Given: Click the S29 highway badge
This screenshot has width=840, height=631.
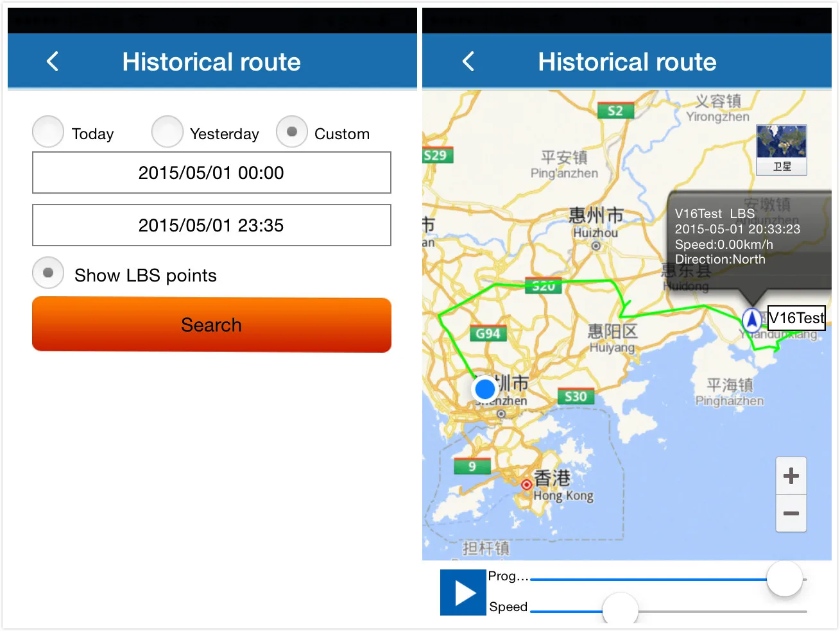Looking at the screenshot, I should pos(437,155).
